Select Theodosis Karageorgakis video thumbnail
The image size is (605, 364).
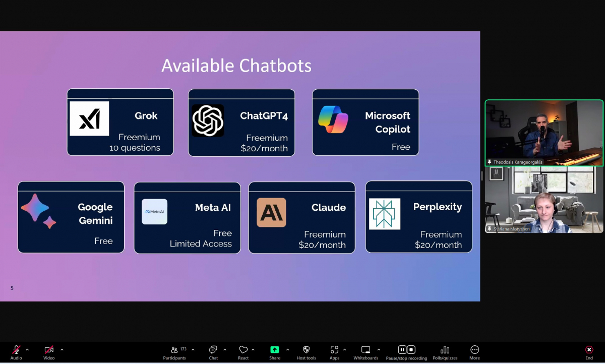(x=544, y=133)
